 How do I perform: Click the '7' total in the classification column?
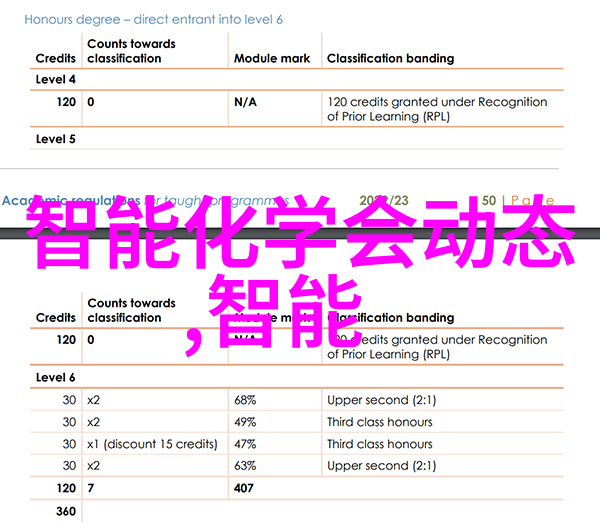(91, 488)
